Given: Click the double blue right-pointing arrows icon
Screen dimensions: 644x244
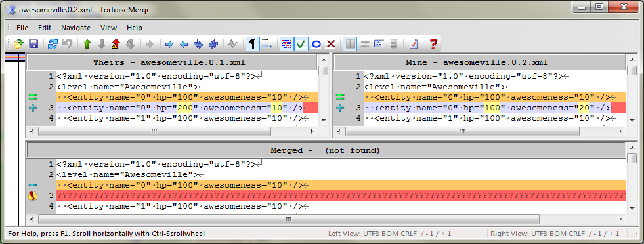Looking at the screenshot, I should [198, 44].
